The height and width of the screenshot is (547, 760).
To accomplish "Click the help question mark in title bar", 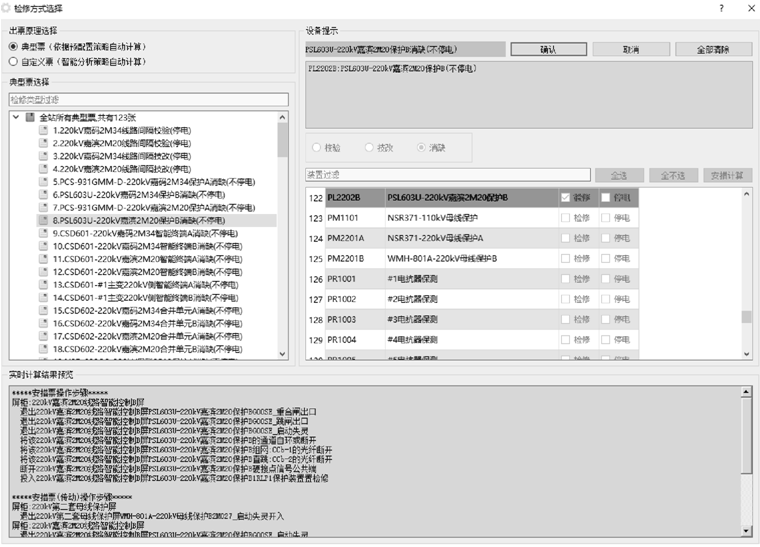I will click(721, 8).
